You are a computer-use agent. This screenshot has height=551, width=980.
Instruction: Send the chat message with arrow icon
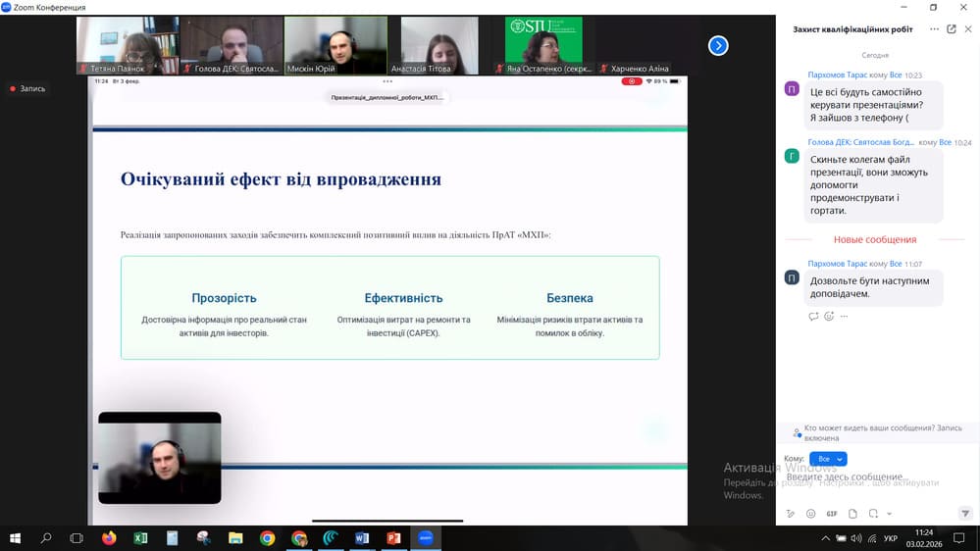[965, 514]
